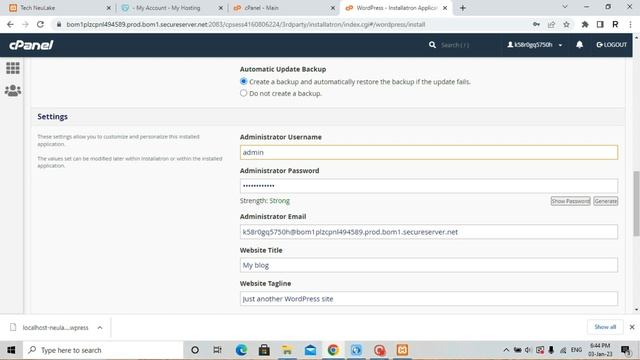Go forward in browser

coord(25,24)
